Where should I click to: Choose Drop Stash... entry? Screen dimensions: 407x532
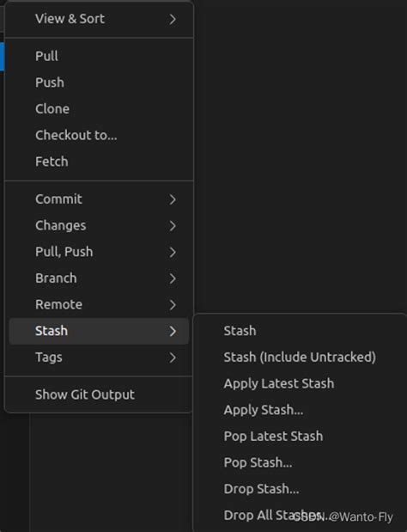[x=300, y=489]
